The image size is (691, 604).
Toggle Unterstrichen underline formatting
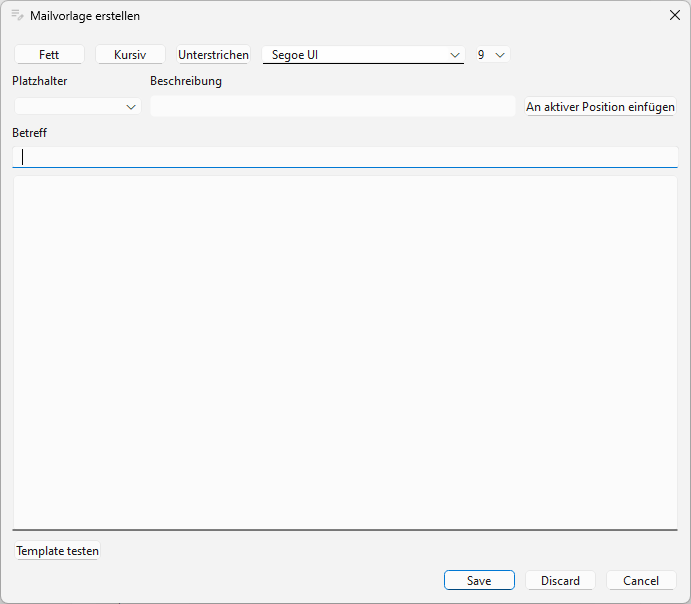pyautogui.click(x=213, y=55)
